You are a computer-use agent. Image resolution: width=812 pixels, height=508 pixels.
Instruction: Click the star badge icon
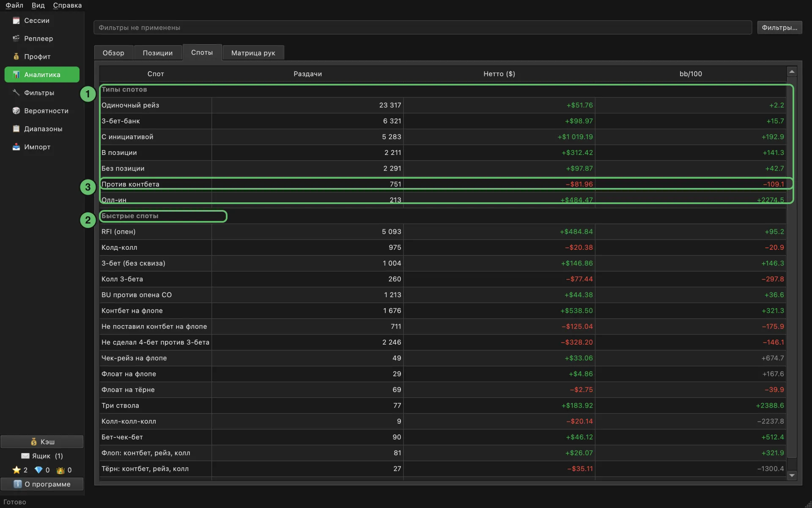pyautogui.click(x=16, y=470)
